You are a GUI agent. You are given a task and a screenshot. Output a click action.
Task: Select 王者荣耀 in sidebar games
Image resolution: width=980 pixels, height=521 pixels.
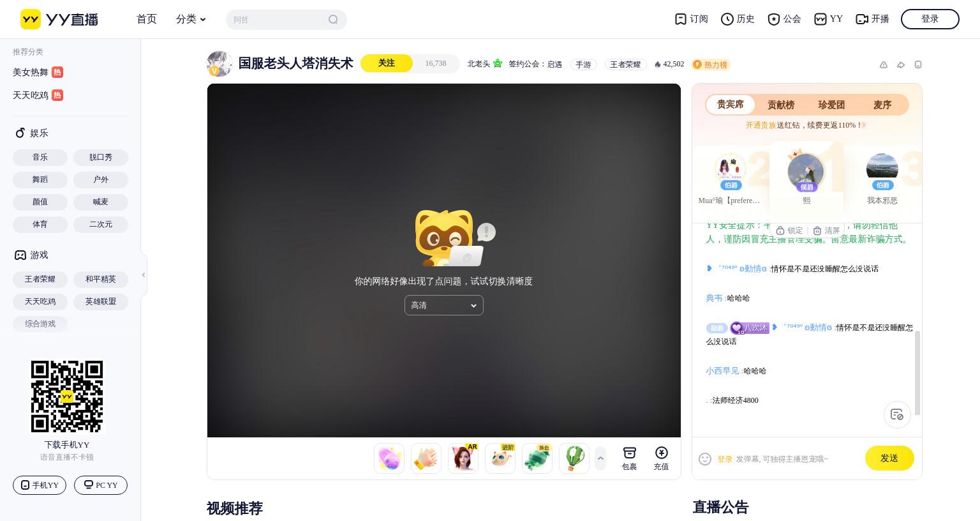40,279
